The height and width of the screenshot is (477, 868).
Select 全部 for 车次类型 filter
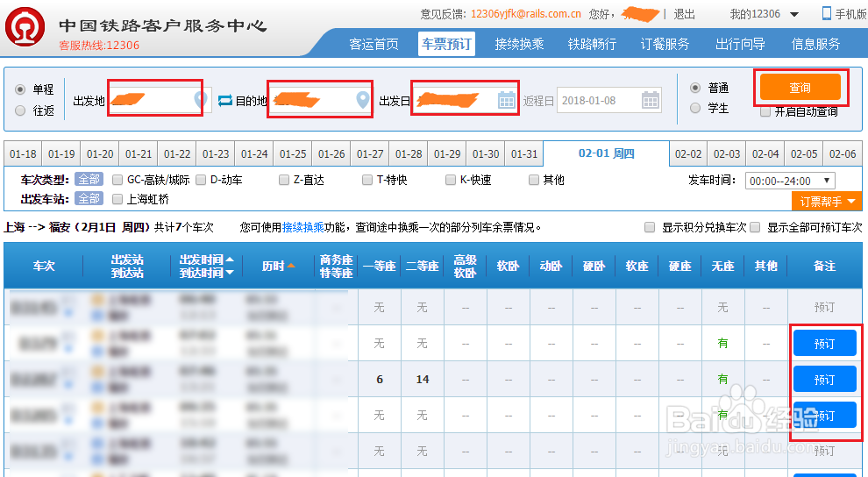tap(89, 179)
